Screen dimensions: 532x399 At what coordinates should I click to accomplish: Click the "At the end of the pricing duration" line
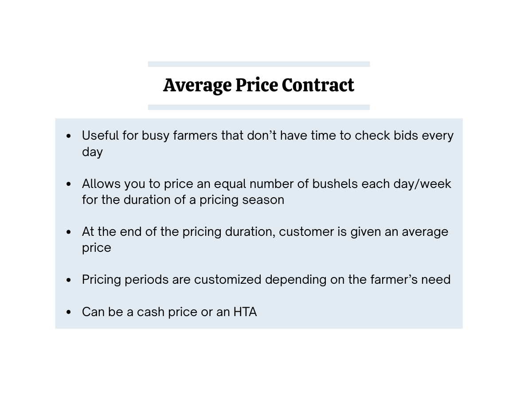tap(265, 232)
